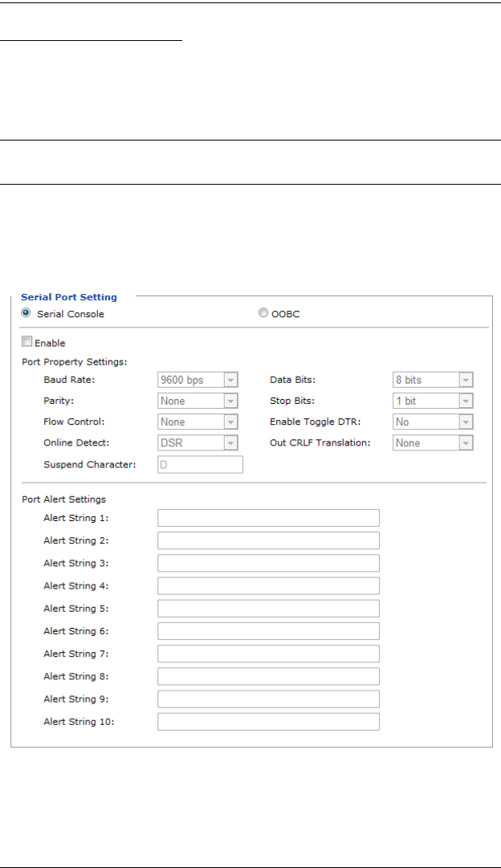501x868 pixels.
Task: Click into Alert String 5 field
Action: [268, 608]
